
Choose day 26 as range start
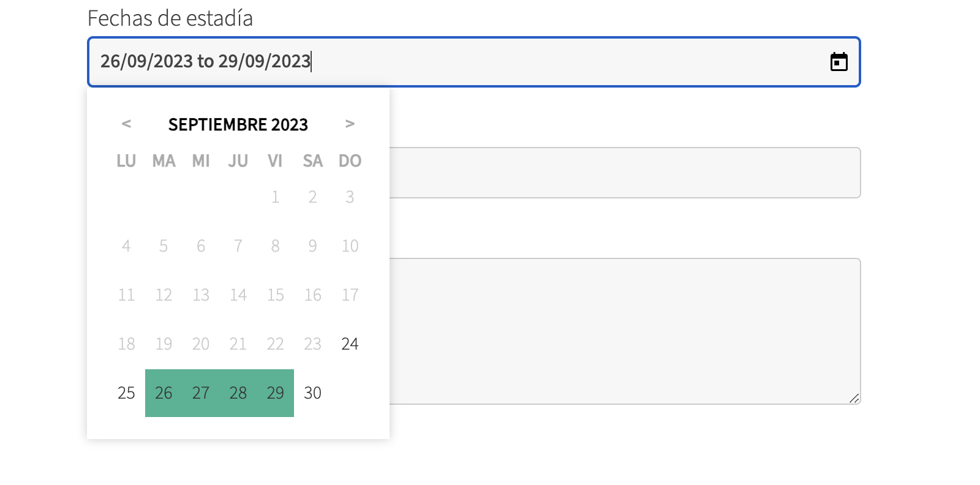coord(164,393)
